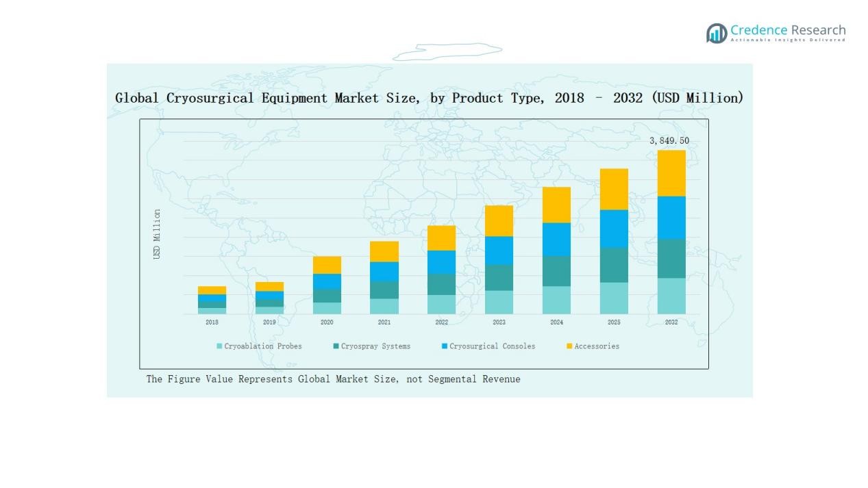Screen dimensions: 868x488
Task: Select the Cryoablation Probes legend label
Action: tap(262, 346)
